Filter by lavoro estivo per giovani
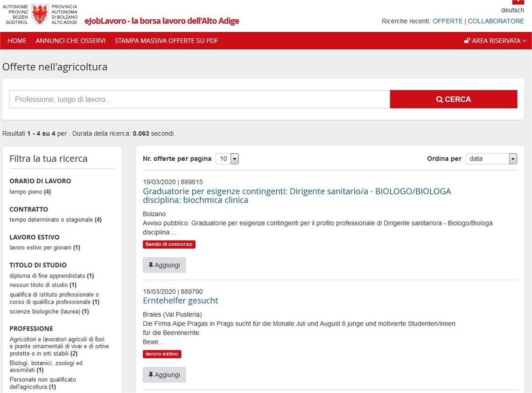 (x=41, y=248)
